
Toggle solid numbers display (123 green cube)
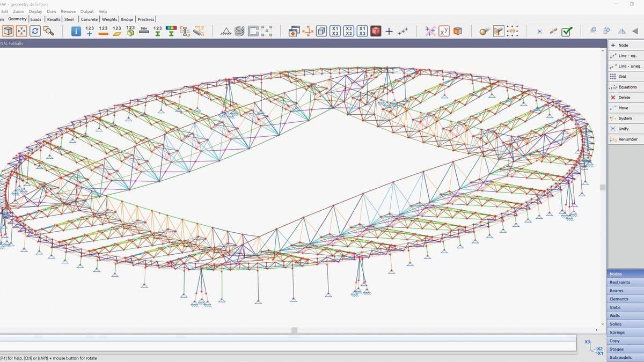tap(130, 31)
